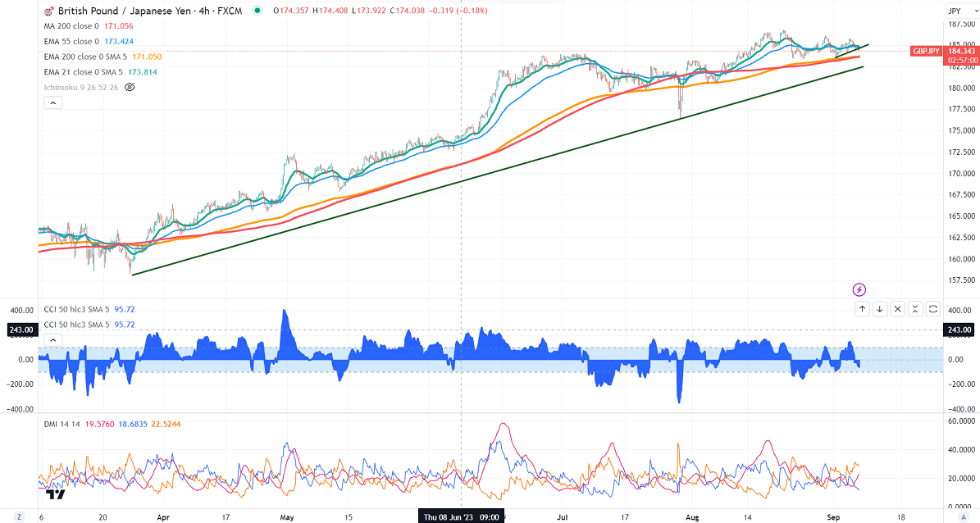Click the 157.500 price scale label
This screenshot has width=980, height=523.
click(x=962, y=280)
